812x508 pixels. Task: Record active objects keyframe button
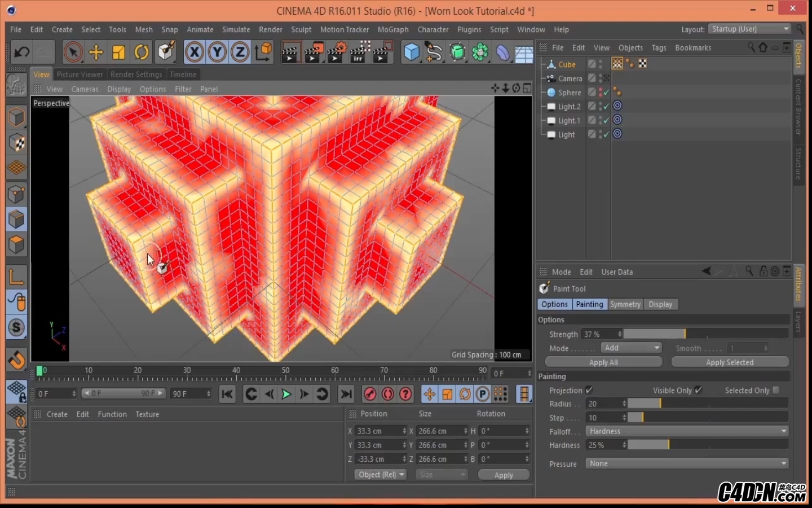pos(370,394)
